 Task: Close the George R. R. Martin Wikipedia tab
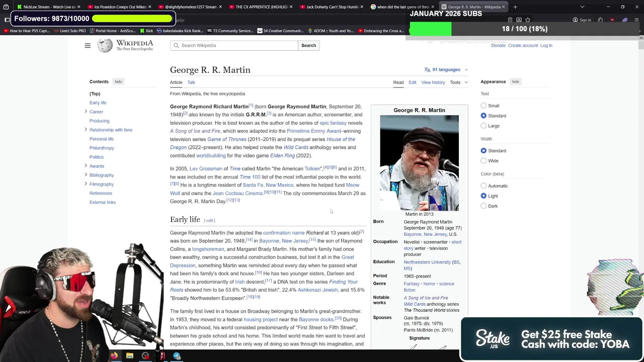503,7
